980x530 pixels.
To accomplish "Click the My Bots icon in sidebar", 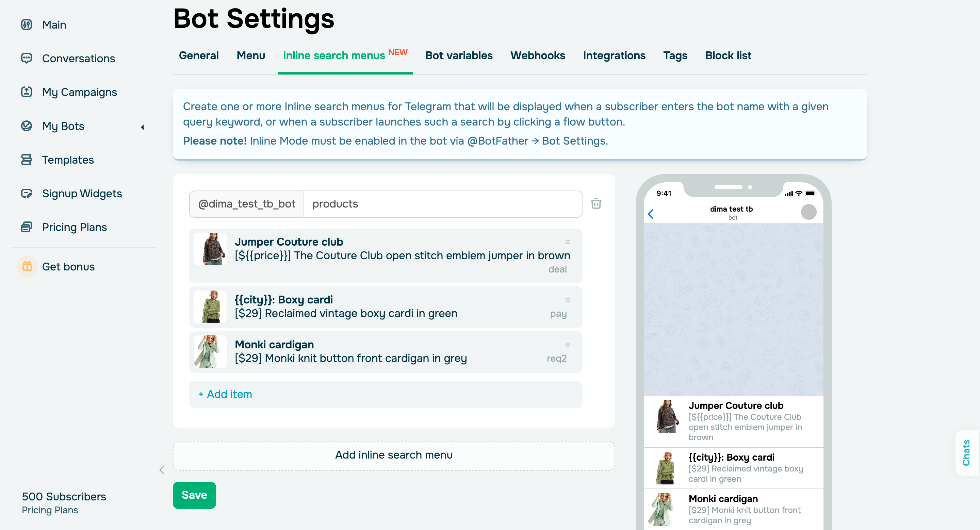I will 27,126.
